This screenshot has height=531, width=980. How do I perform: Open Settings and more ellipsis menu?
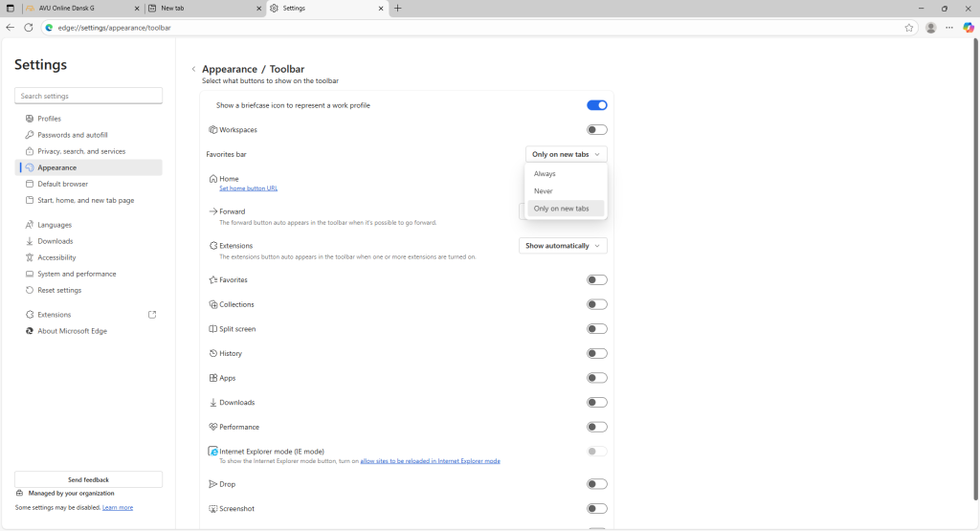tap(949, 28)
